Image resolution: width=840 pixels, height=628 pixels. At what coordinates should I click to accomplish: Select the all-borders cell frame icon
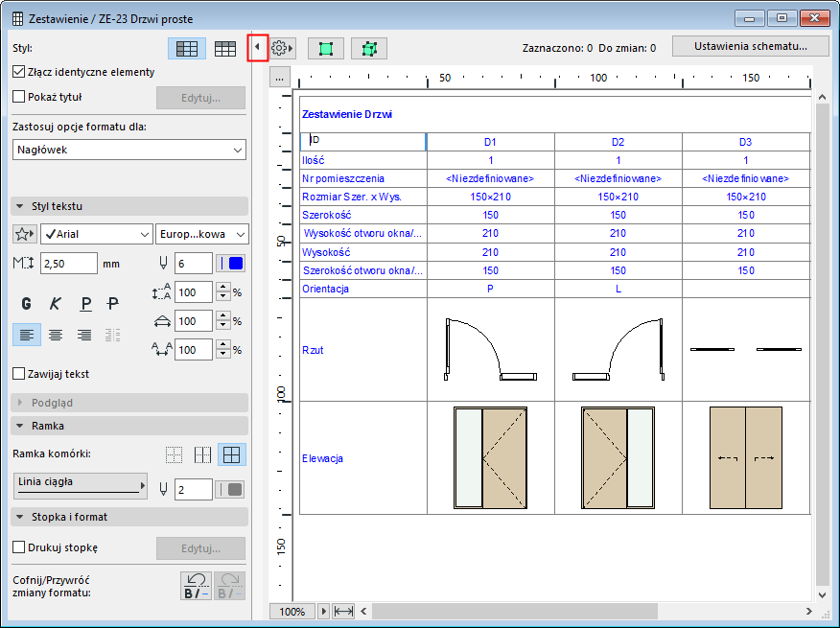[230, 454]
